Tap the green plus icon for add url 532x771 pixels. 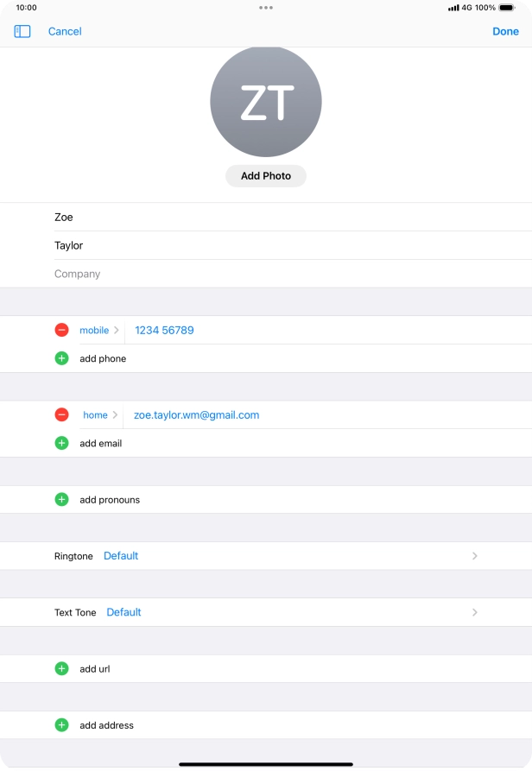point(61,668)
